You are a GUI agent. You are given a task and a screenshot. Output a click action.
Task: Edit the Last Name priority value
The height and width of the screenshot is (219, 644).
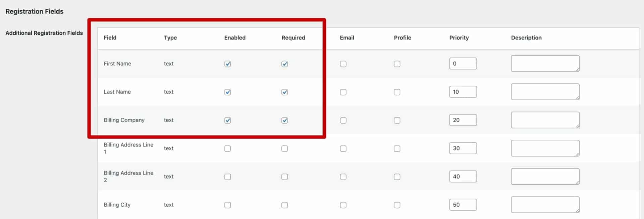click(463, 91)
